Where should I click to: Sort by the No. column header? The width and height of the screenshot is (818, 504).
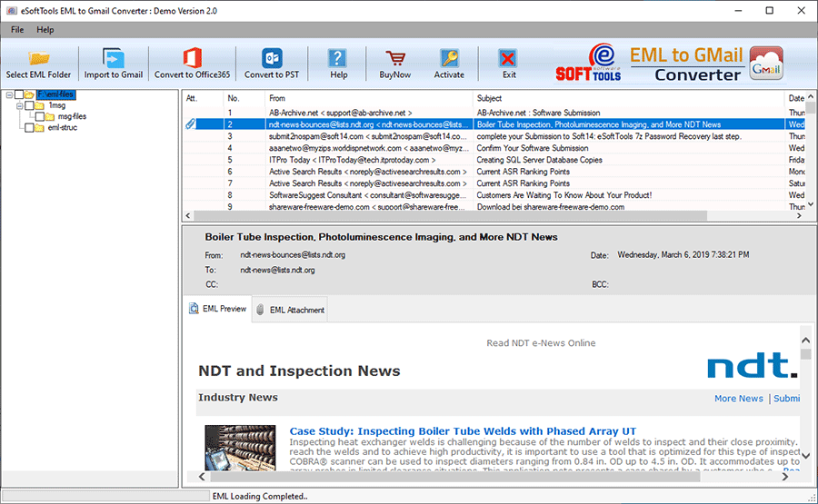[x=244, y=98]
